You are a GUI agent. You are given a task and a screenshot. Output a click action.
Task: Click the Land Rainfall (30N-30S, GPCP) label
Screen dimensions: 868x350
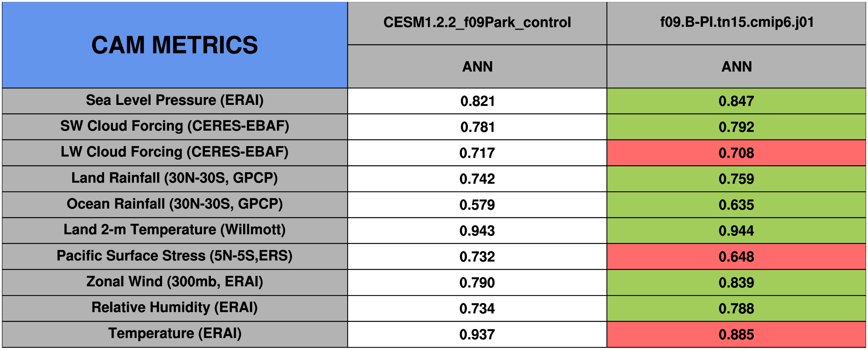coord(175,178)
